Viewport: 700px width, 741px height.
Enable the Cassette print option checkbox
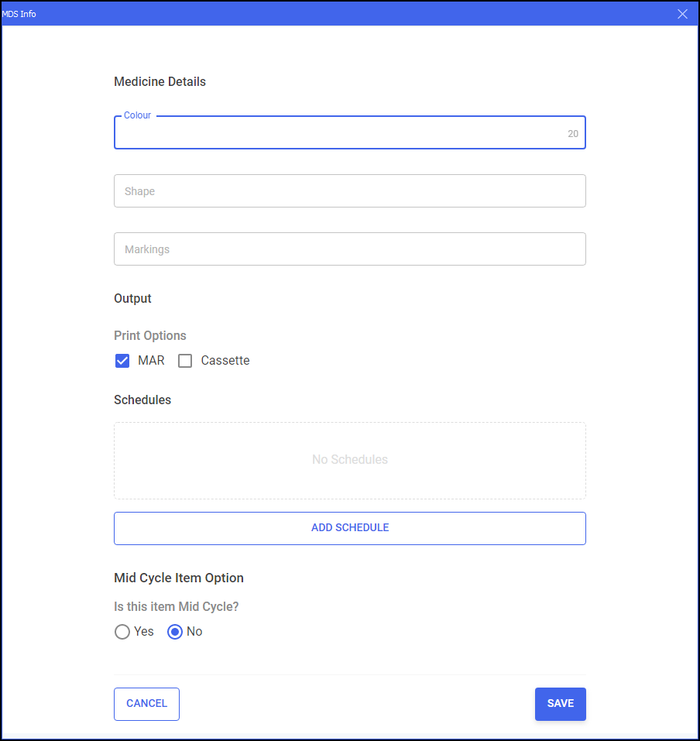pos(185,361)
